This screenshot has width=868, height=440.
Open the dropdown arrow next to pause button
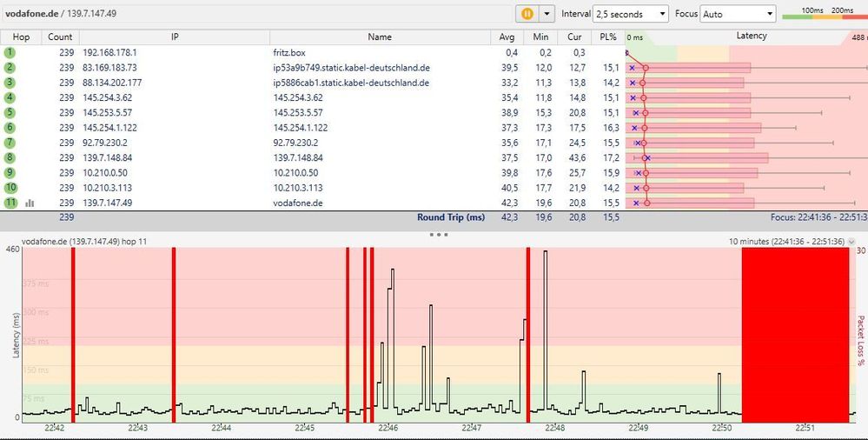pos(547,14)
